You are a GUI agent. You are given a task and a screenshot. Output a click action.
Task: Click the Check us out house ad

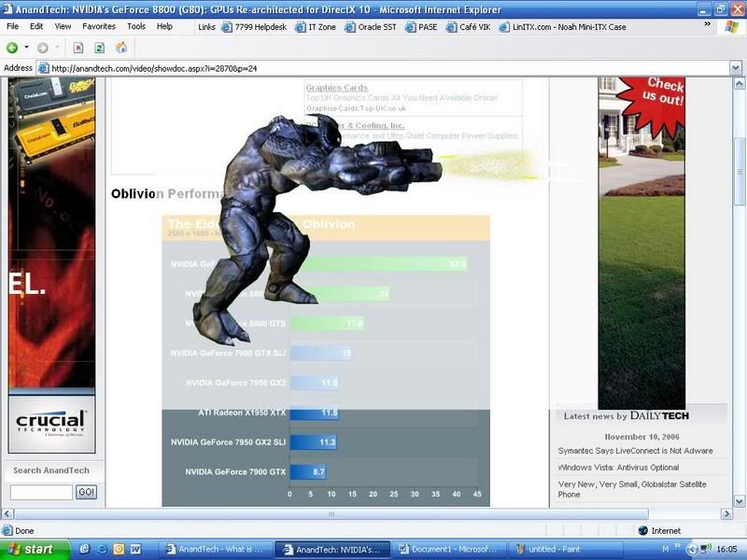click(x=641, y=243)
